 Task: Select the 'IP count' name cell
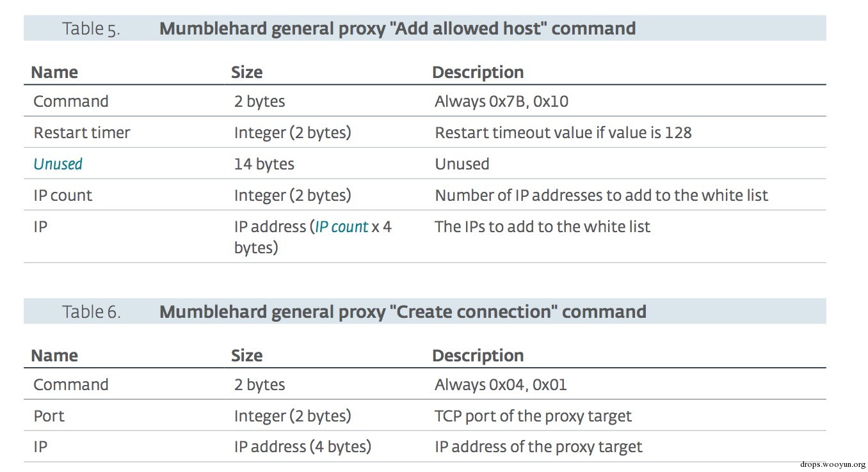pos(63,196)
